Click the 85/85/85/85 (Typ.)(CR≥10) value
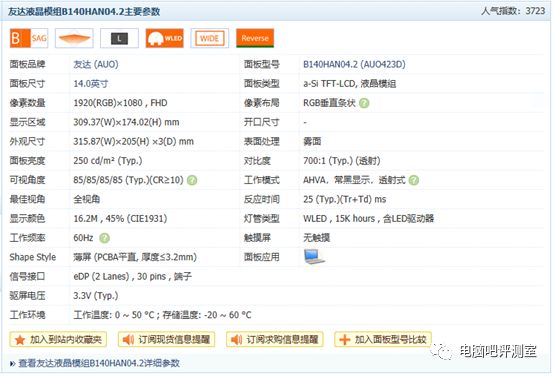The height and width of the screenshot is (376, 554). coord(128,180)
